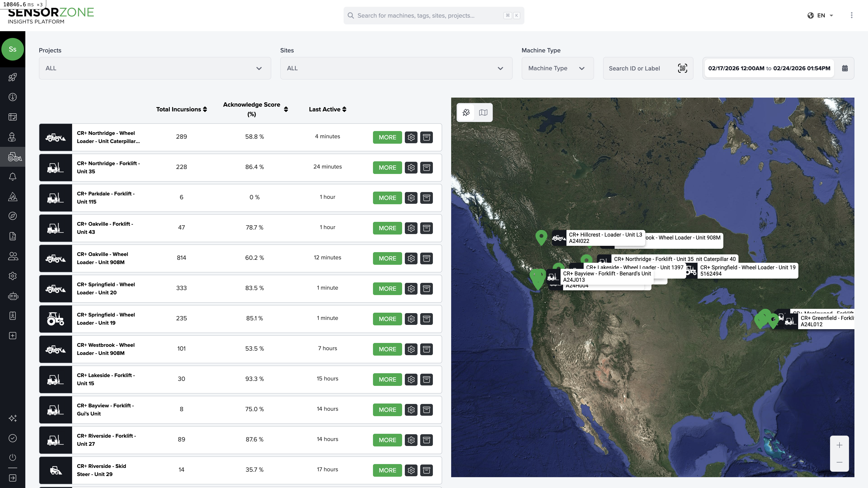
Task: Open the worker hard-hat section in sidebar
Action: 12,137
